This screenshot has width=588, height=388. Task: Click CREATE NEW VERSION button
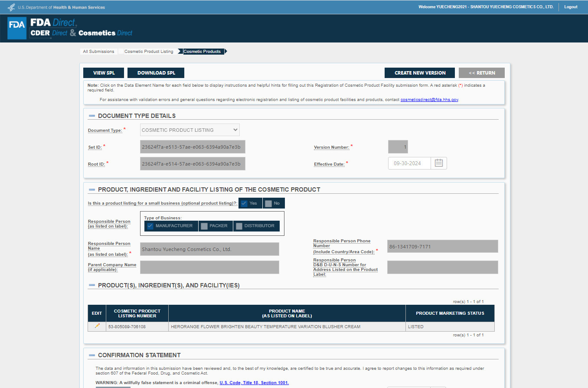[x=420, y=73]
